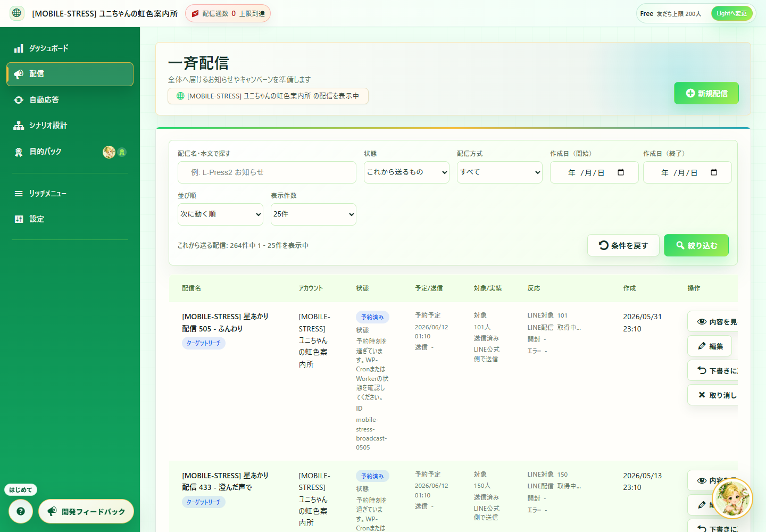Click the Lightへ変更 upgrade button
This screenshot has height=532, width=766.
click(731, 13)
